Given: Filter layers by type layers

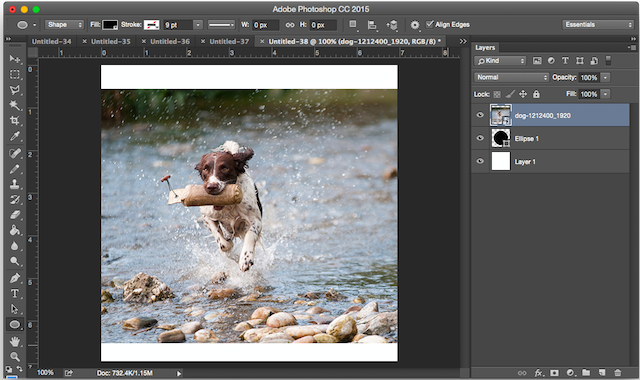Looking at the screenshot, I should coord(565,60).
